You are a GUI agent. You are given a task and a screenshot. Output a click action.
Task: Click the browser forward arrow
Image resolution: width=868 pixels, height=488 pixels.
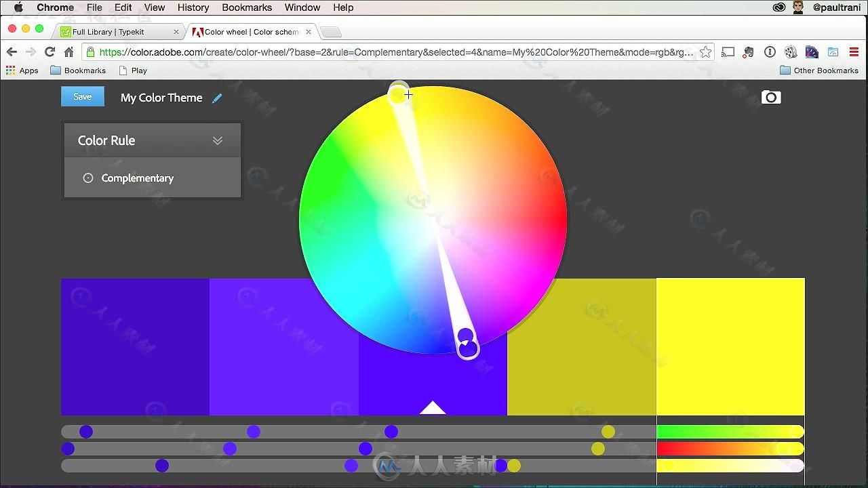click(31, 52)
